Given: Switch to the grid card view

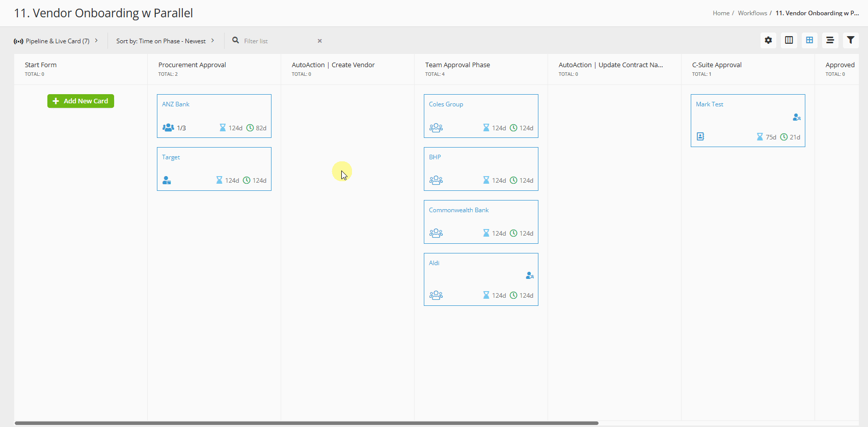Looking at the screenshot, I should click(809, 40).
